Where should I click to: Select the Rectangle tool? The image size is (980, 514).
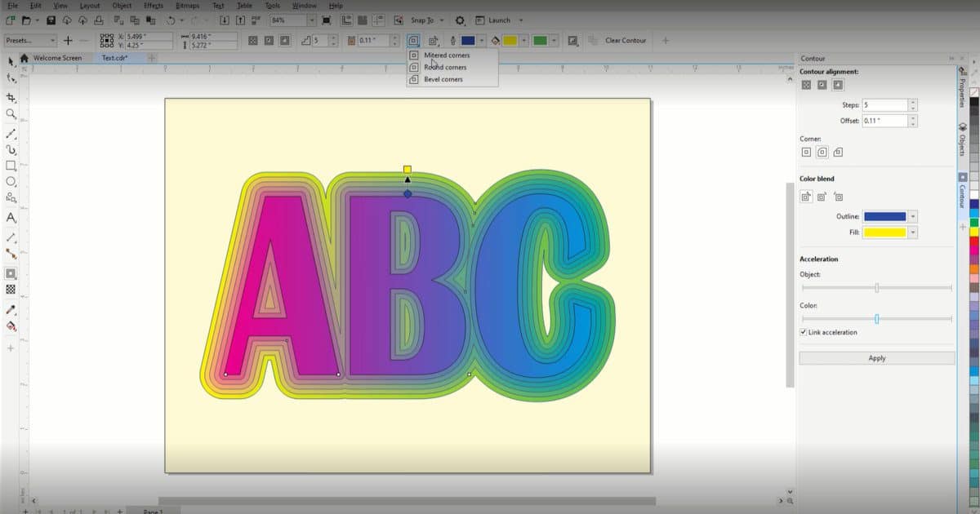click(x=11, y=166)
